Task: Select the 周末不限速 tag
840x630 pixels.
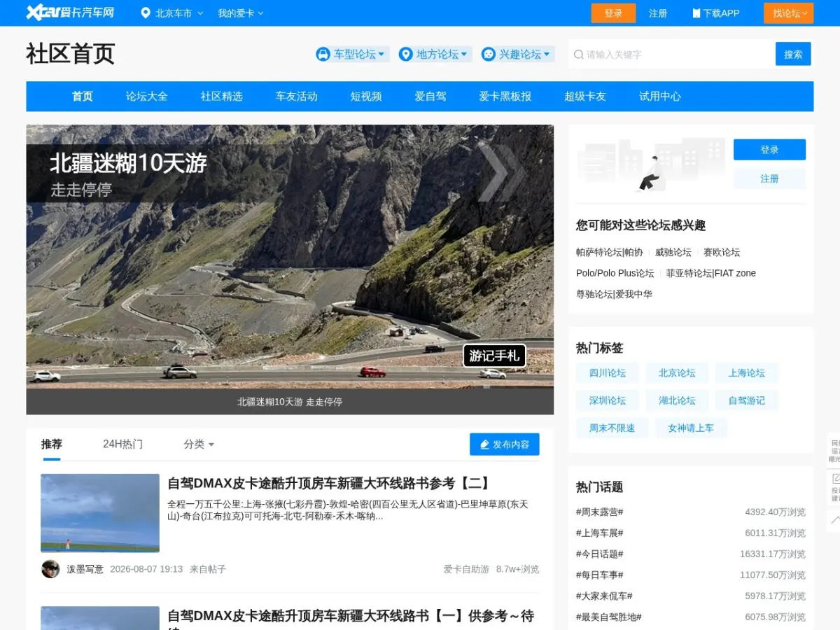Action: (x=612, y=428)
